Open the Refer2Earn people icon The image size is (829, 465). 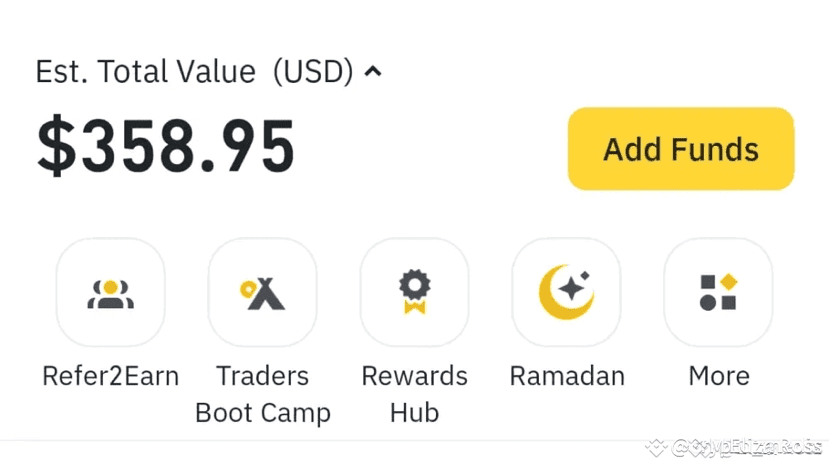(x=110, y=292)
